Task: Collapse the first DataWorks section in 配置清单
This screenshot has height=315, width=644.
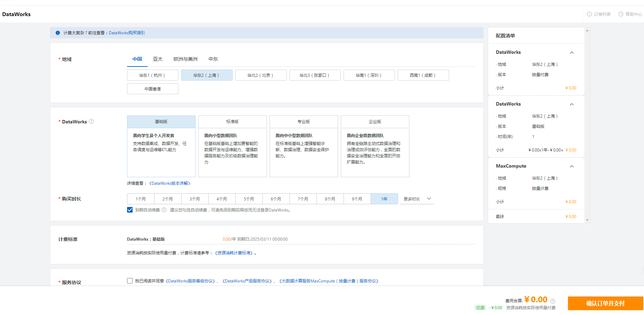Action: pos(572,52)
